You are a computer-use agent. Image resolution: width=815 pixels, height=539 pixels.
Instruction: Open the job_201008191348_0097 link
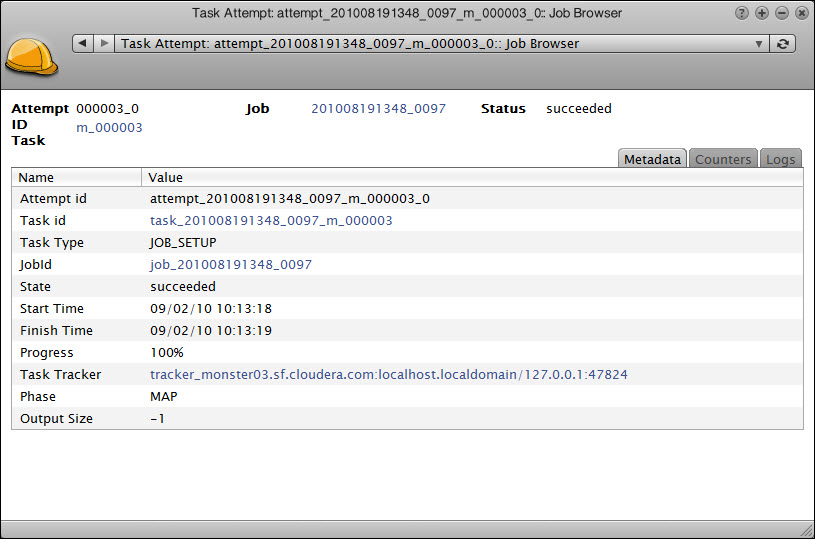coord(231,265)
